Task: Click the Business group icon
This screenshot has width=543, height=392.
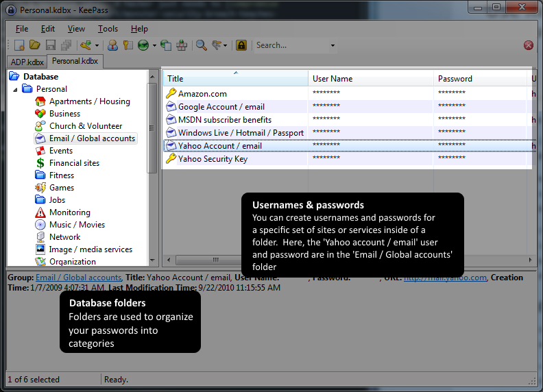Action: pyautogui.click(x=40, y=114)
